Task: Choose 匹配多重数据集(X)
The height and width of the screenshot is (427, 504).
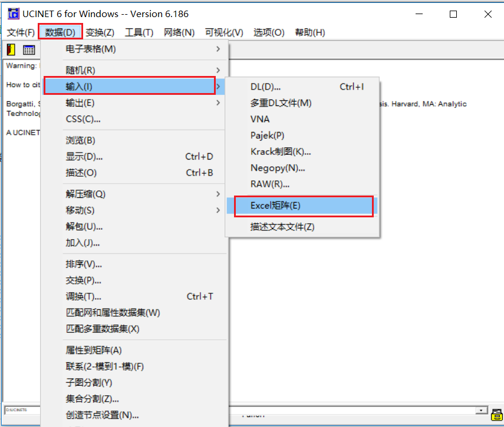Action: pos(134,329)
